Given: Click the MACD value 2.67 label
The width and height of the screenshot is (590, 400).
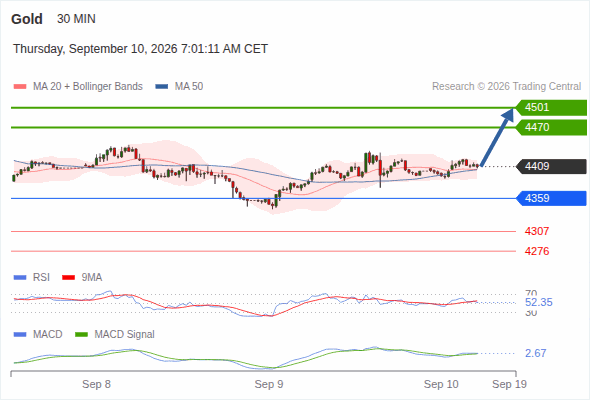Looking at the screenshot, I should (x=536, y=353).
